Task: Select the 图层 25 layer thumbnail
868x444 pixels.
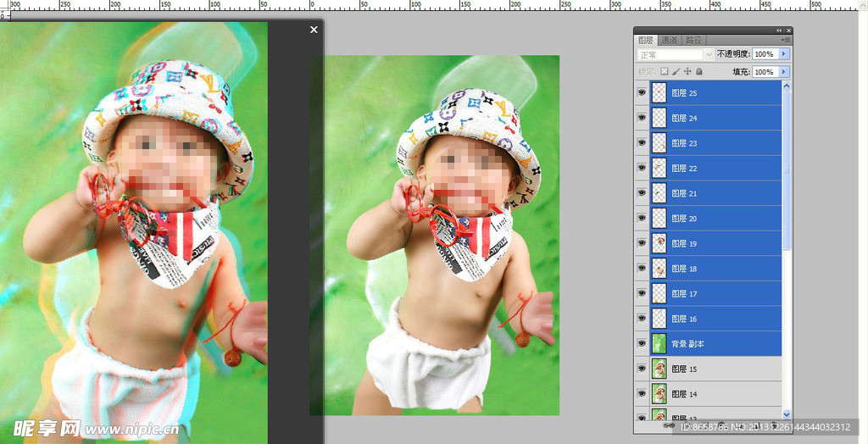Action: (x=659, y=93)
